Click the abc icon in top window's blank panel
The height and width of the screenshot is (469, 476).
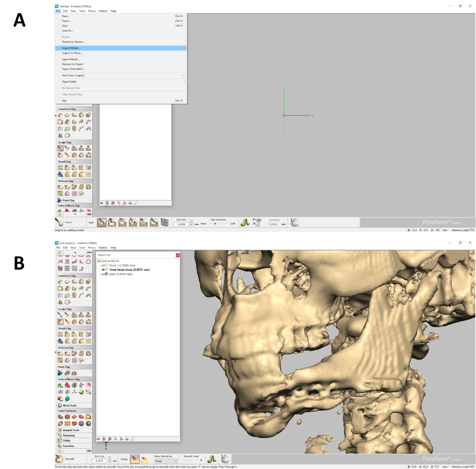click(101, 203)
